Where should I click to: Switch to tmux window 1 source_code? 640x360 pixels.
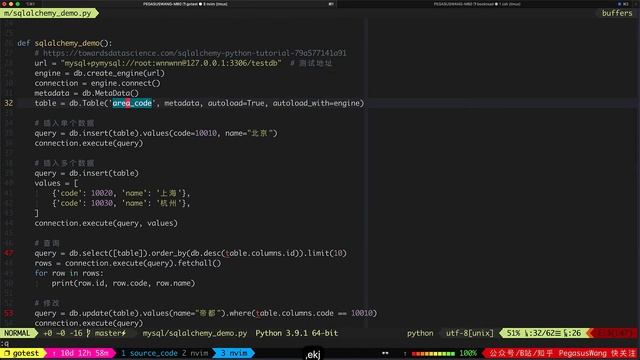pos(149,353)
